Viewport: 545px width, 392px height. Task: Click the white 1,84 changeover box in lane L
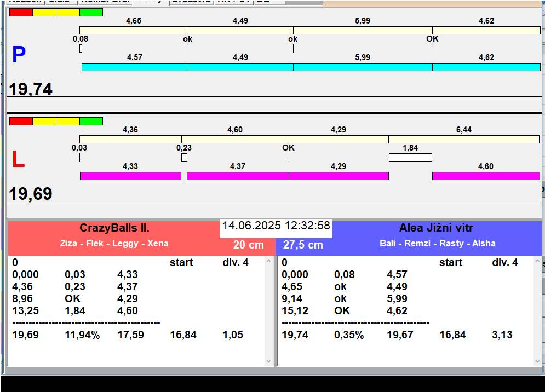pos(410,158)
